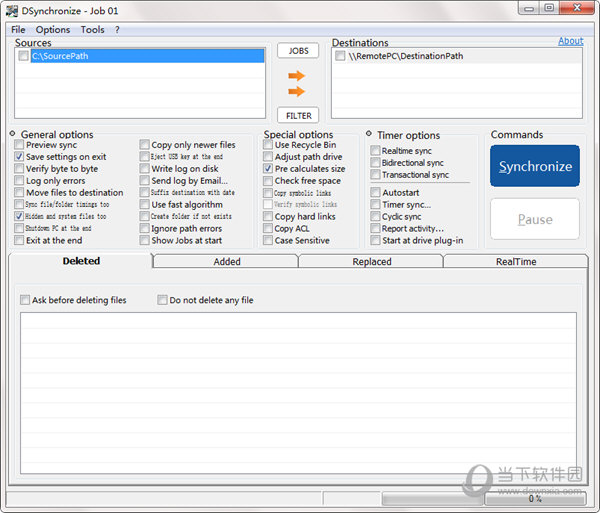The image size is (600, 513).
Task: Enable Report activity option
Action: point(375,228)
